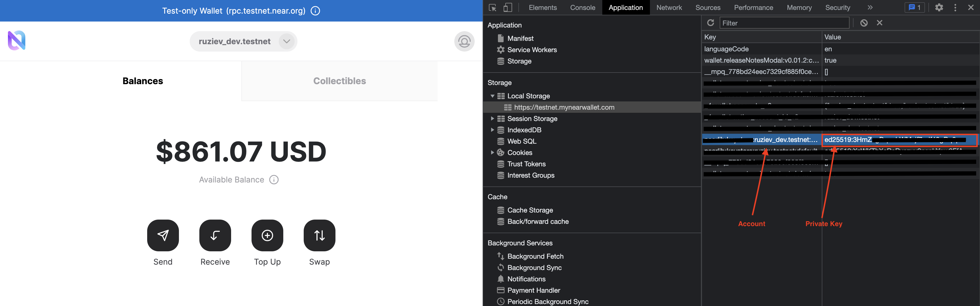Expand the Session Storage tree
The width and height of the screenshot is (980, 306).
[492, 119]
